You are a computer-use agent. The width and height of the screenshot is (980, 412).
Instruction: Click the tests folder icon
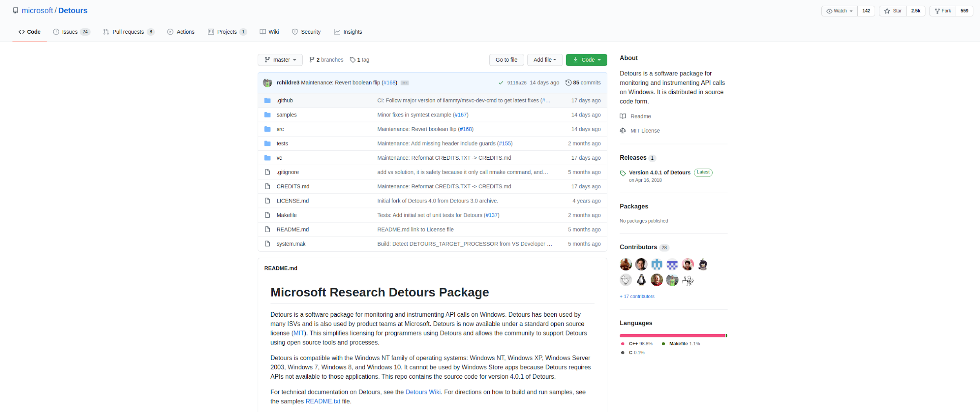[267, 143]
